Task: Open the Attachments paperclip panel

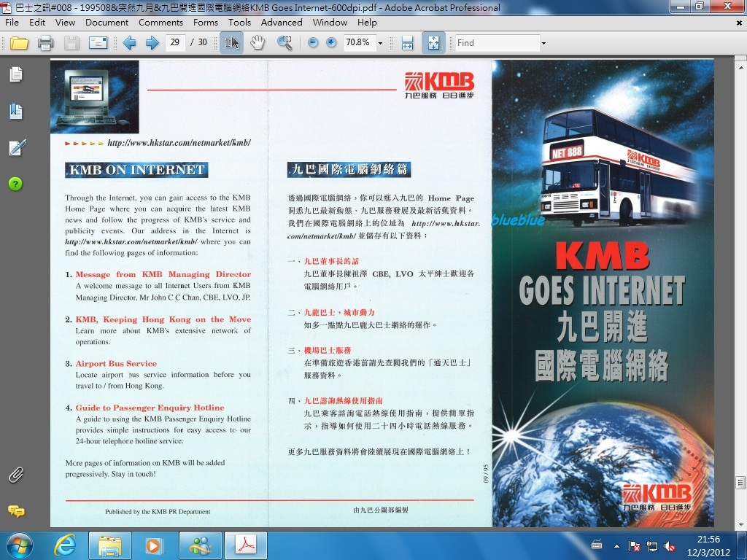Action: (x=16, y=475)
